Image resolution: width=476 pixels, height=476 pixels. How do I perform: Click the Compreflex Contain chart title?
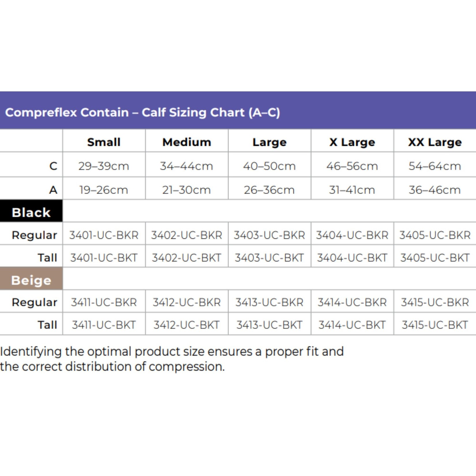(x=142, y=112)
